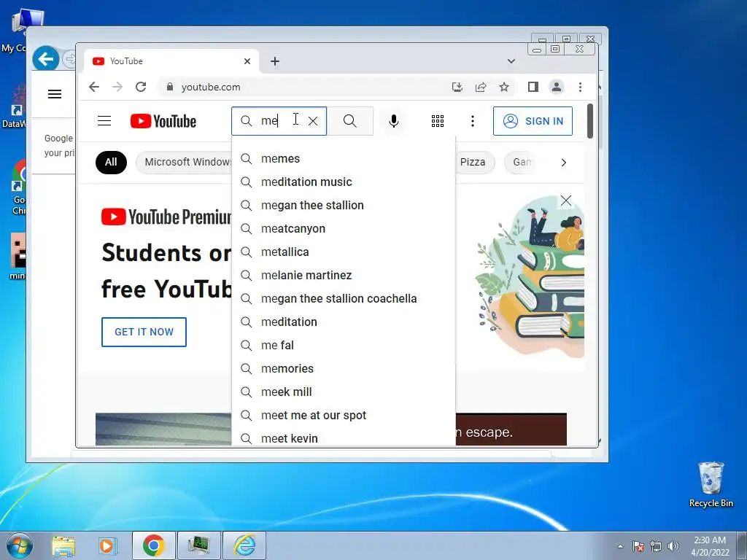Click Chrome taskbar icon
747x560 pixels.
point(153,545)
